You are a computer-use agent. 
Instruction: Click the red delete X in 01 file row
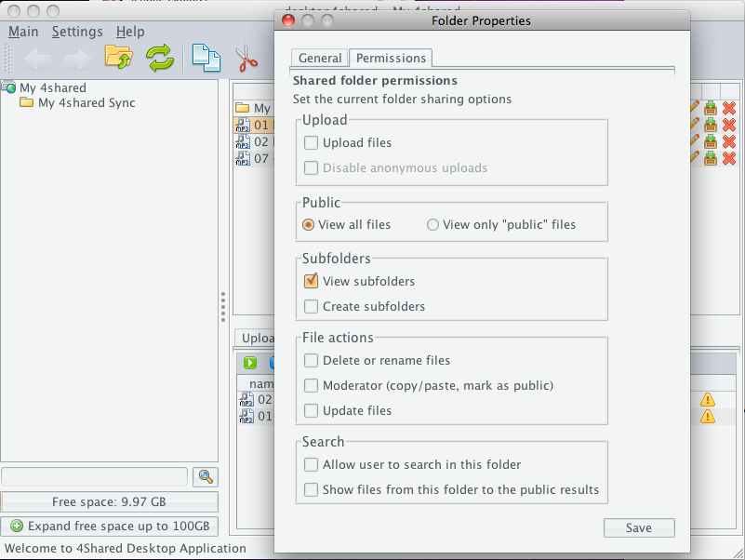[x=729, y=125]
